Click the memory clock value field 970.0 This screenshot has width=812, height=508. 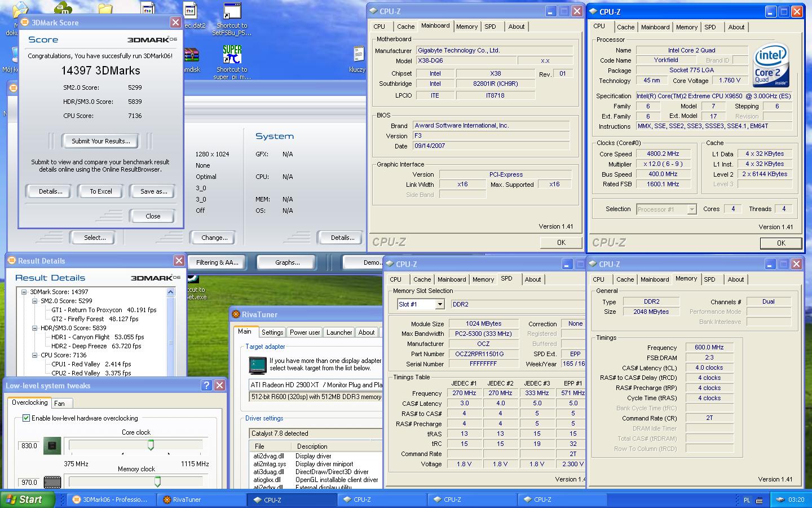[x=29, y=482]
